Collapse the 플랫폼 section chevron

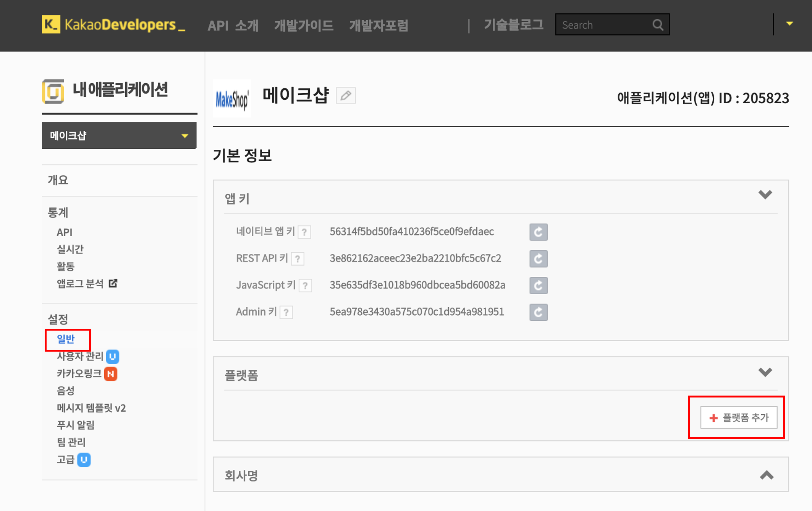[x=765, y=372]
